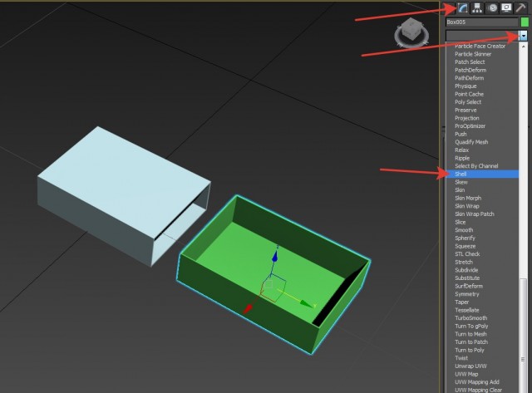The width and height of the screenshot is (532, 393).
Task: Click the Box005 object name field
Action: pos(482,22)
